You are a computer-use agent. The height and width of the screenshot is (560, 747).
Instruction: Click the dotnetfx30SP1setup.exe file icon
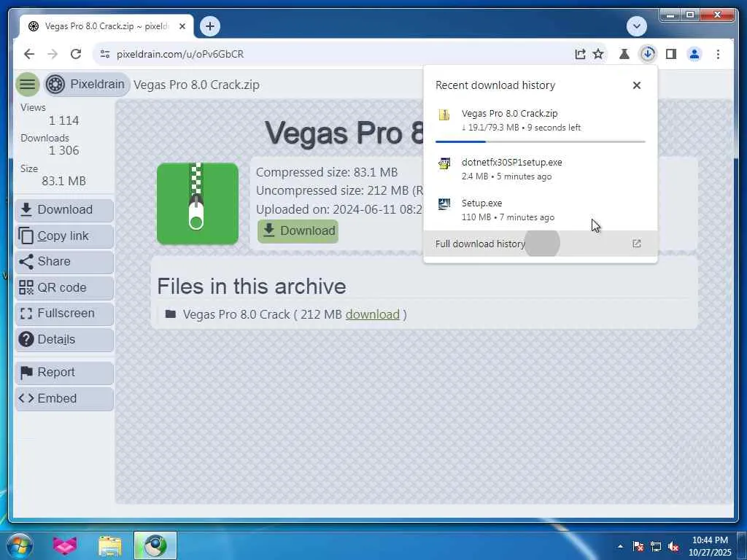(x=444, y=164)
